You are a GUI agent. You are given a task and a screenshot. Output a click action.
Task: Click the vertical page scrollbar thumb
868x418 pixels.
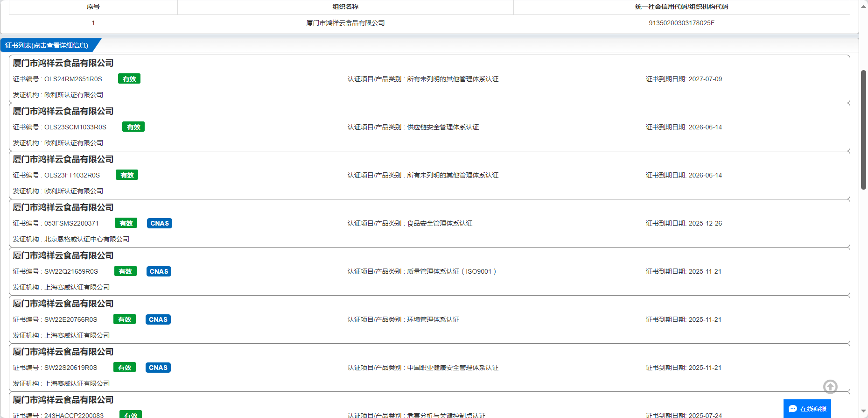[x=863, y=130]
